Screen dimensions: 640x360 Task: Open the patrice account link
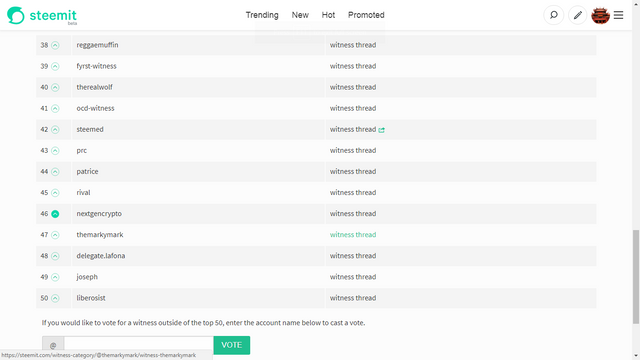click(87, 171)
